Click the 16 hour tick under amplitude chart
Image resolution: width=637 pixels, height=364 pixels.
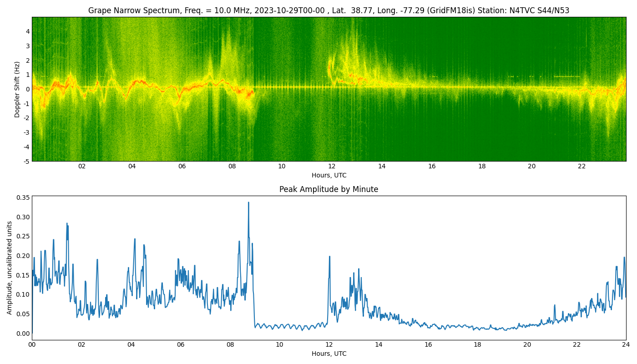click(x=428, y=345)
